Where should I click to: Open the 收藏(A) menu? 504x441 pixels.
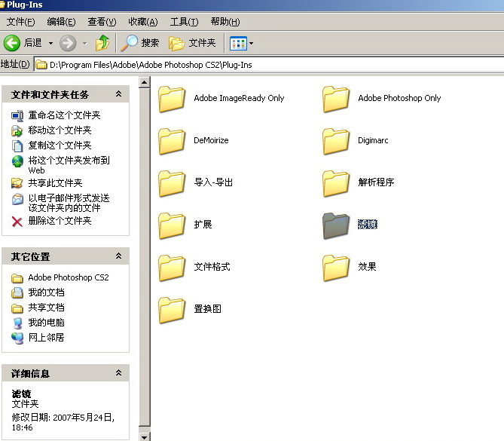(143, 22)
